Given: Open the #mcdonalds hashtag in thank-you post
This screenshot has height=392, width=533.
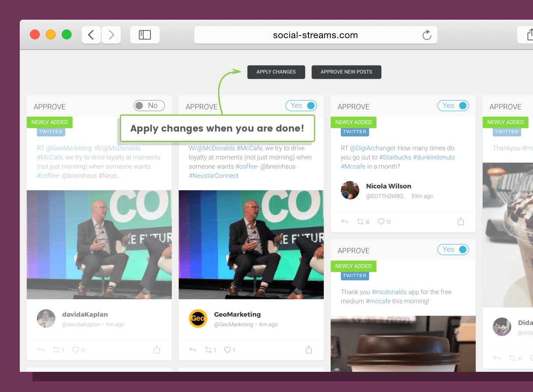Looking at the screenshot, I should coord(390,292).
